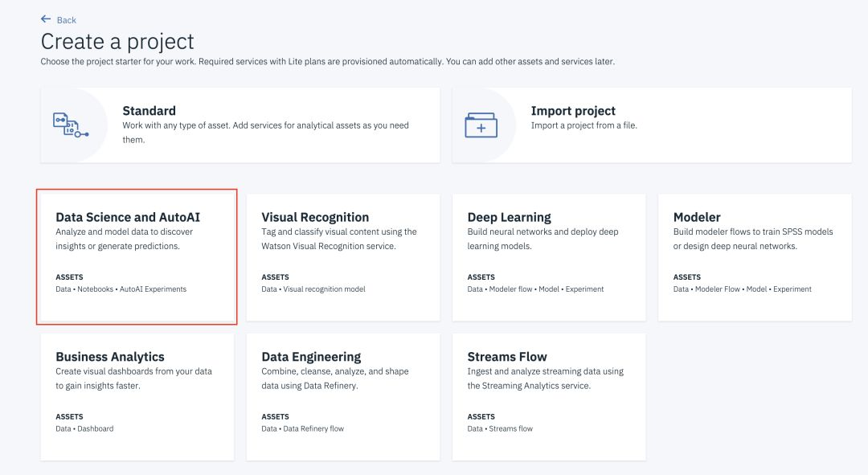Click the Data Engineering description text
Viewport: 868px width, 475px height.
tap(335, 379)
